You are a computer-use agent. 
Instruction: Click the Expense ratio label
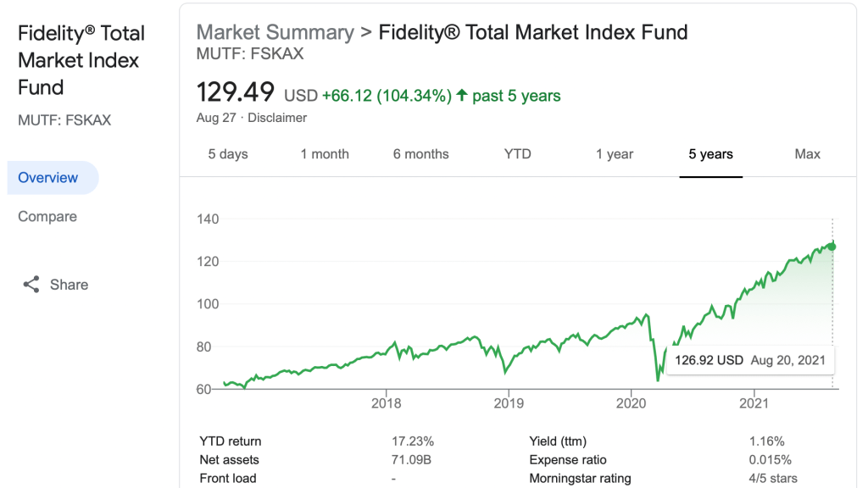568,460
